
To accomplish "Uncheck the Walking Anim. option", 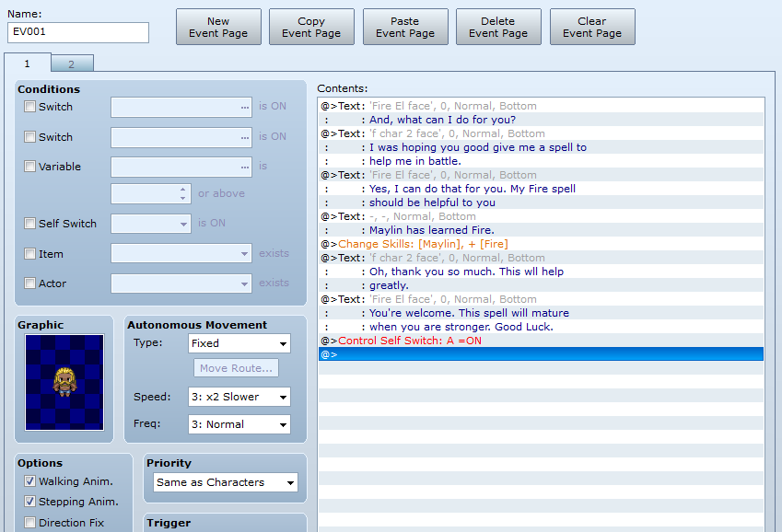I will (30, 481).
